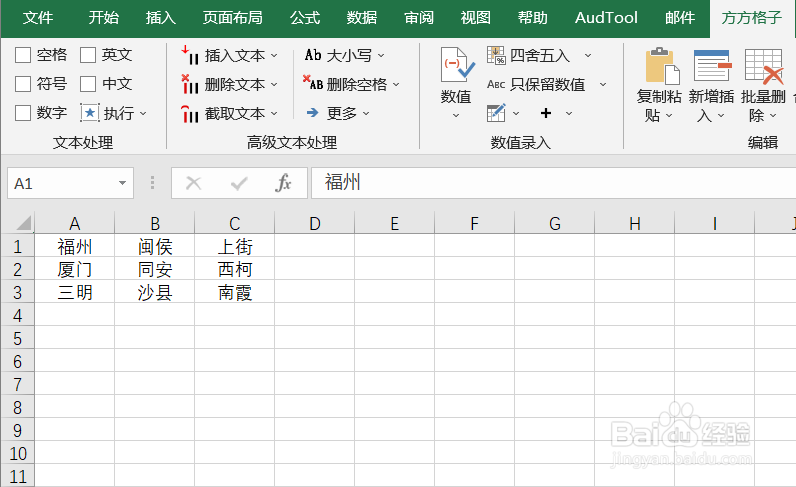Click the 四舍五入 icon
This screenshot has height=487, width=796.
tap(496, 55)
